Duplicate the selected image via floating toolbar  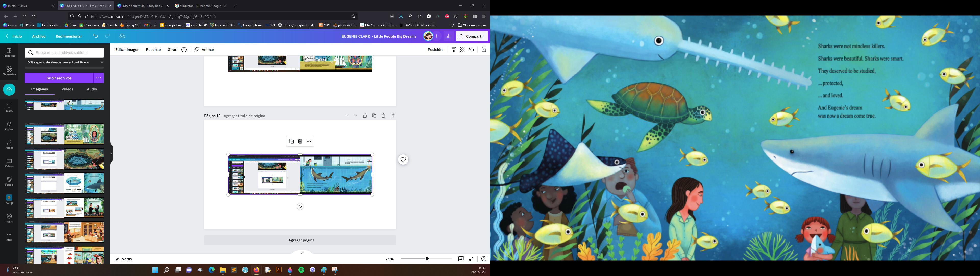point(291,141)
